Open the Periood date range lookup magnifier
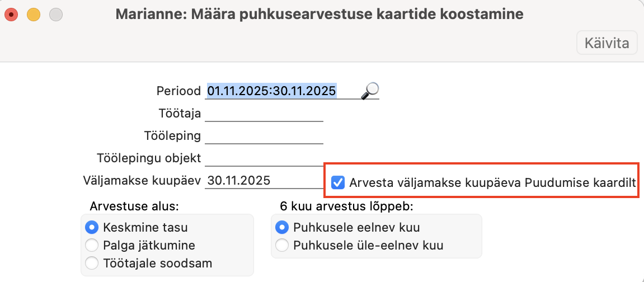 pyautogui.click(x=370, y=90)
